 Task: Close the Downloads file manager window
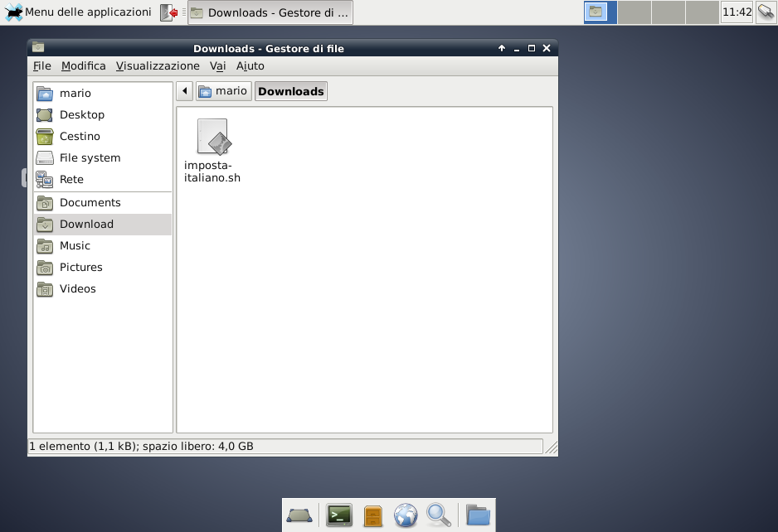tap(547, 48)
